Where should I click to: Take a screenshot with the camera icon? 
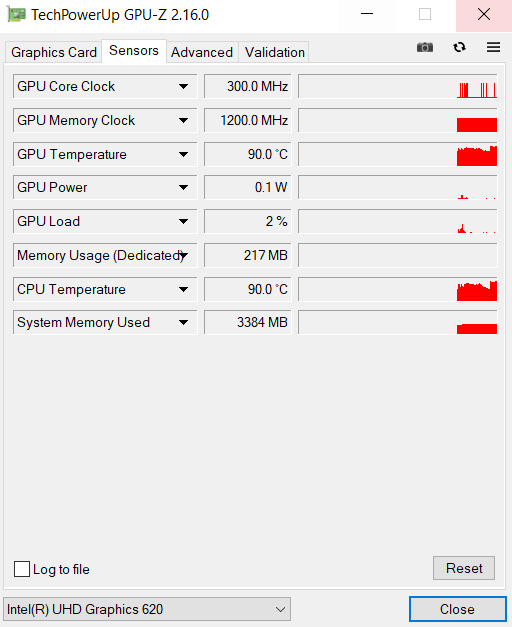click(425, 47)
